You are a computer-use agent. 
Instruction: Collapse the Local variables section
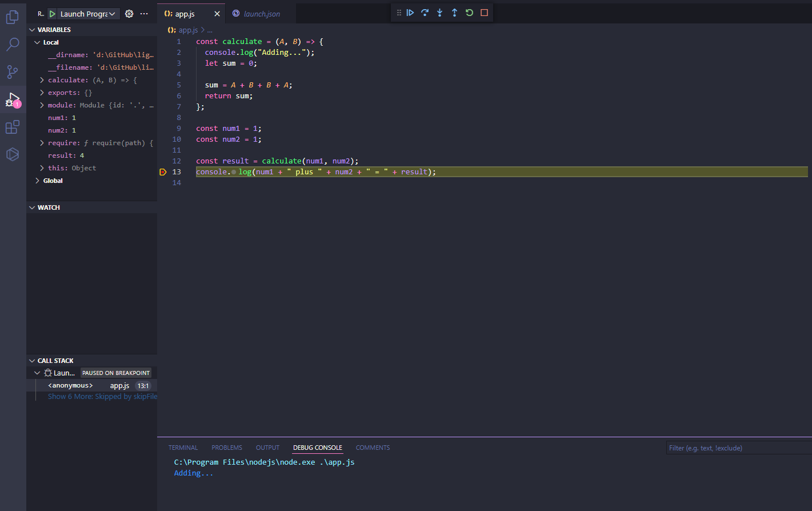pyautogui.click(x=37, y=42)
